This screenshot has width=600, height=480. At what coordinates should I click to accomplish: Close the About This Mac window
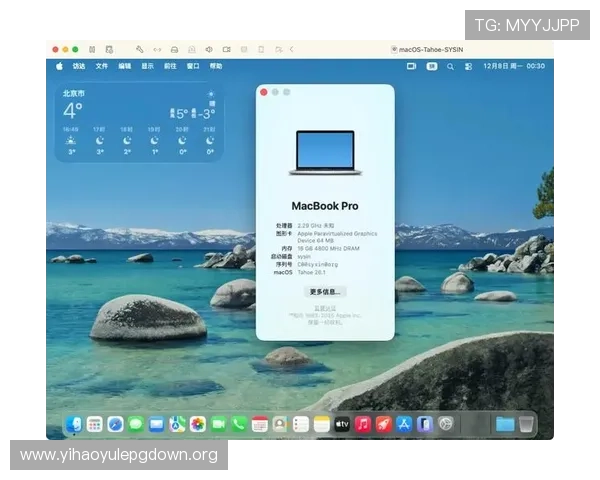tap(264, 92)
